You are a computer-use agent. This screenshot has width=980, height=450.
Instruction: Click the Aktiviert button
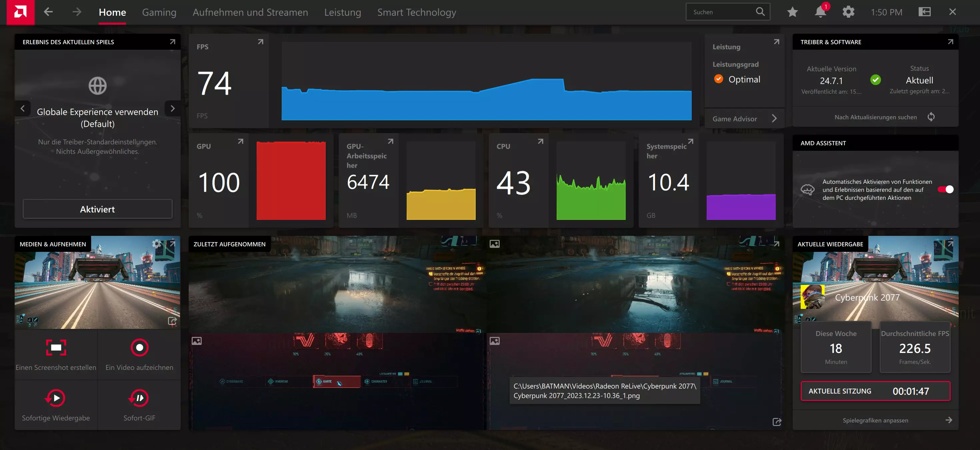click(x=97, y=209)
